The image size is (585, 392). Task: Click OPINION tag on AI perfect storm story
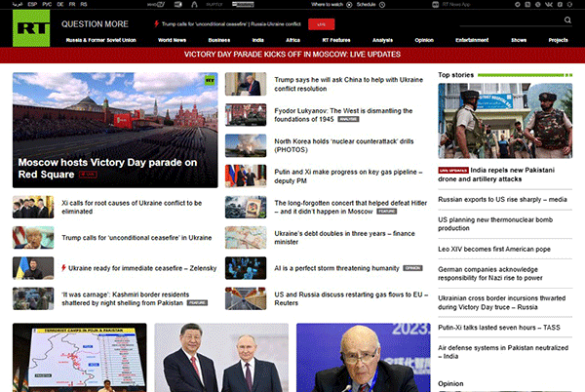[412, 268]
